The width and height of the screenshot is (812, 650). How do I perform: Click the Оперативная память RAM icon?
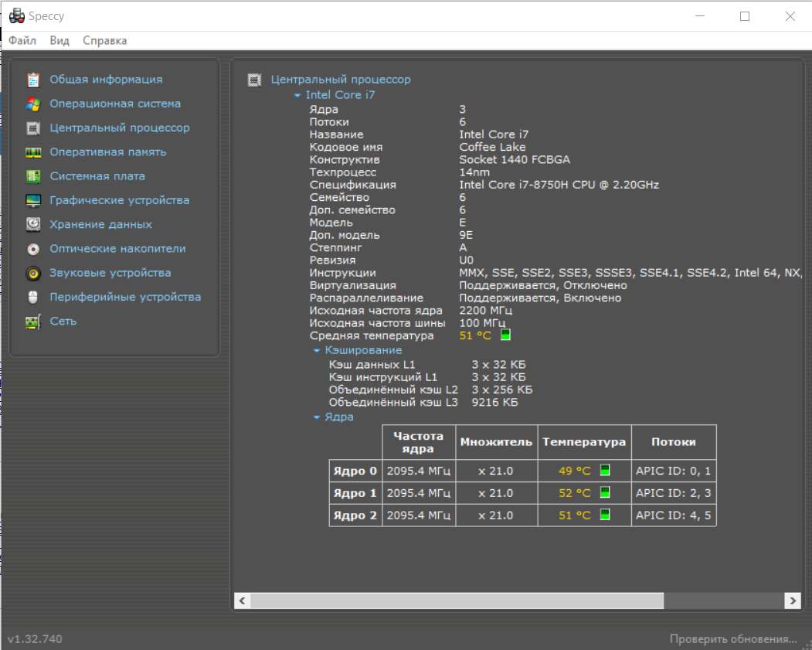(33, 152)
